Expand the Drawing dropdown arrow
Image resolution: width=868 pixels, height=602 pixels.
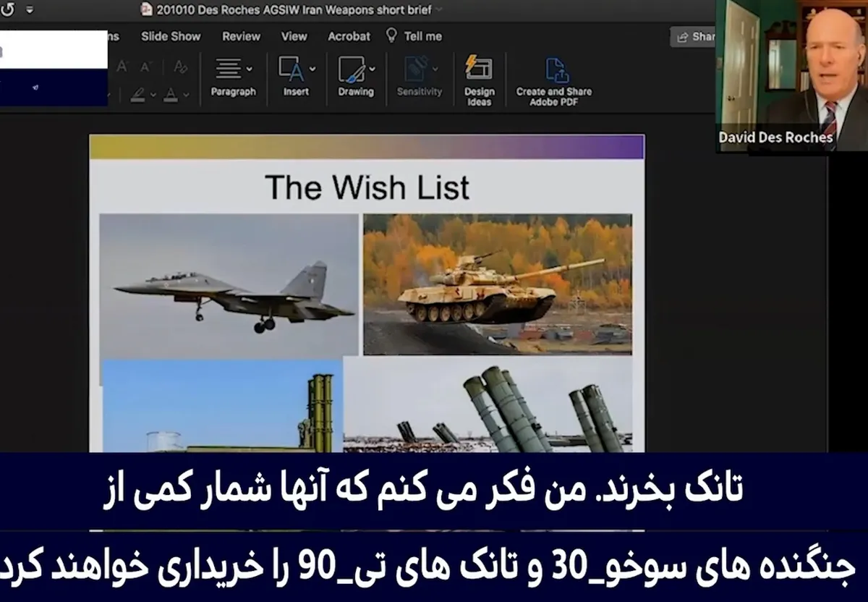[372, 69]
